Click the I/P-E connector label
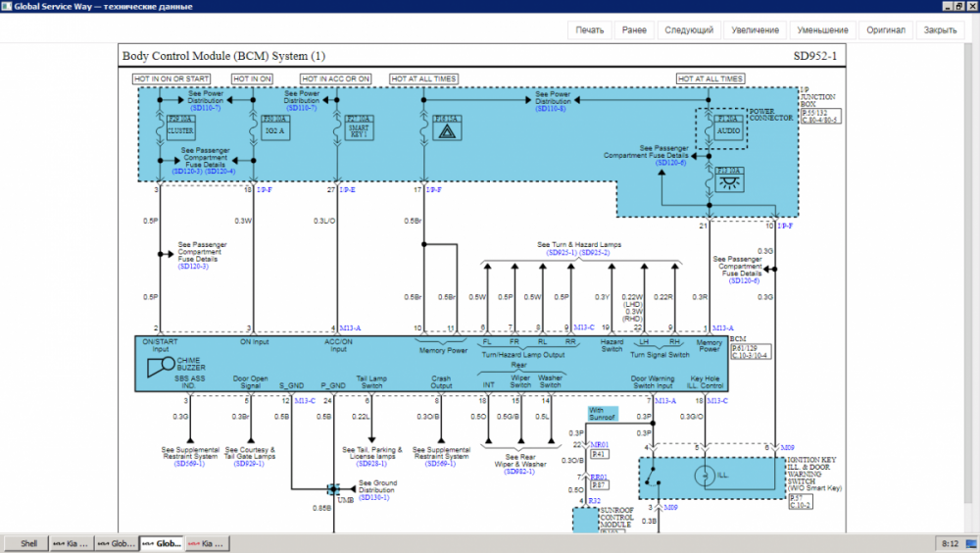Screen dimensions: 980x553 pyautogui.click(x=348, y=189)
